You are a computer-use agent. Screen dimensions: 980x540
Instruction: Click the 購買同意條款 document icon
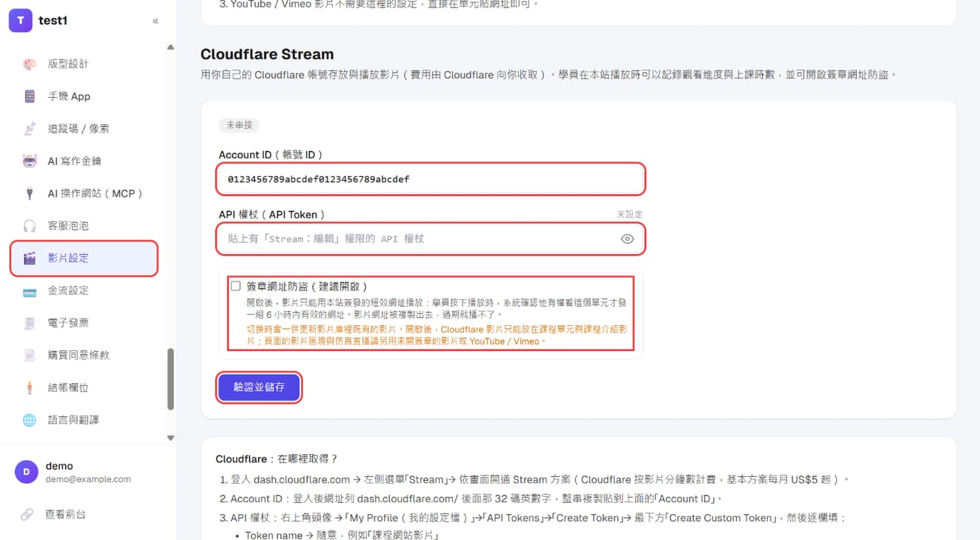(30, 356)
